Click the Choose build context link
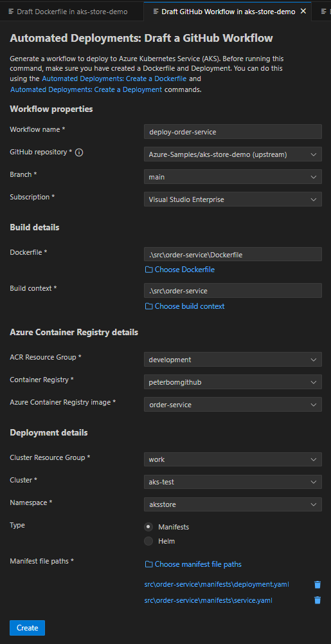The image size is (331, 644). 190,306
